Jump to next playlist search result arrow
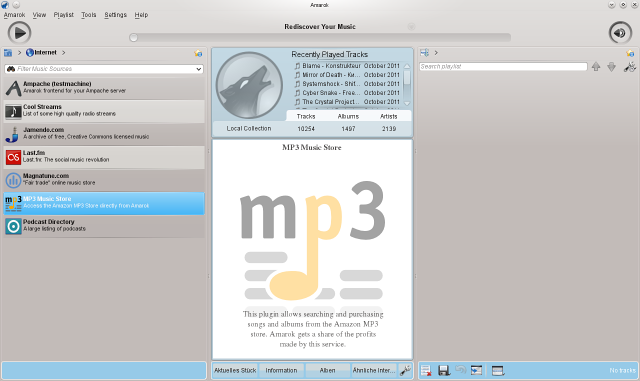 [611, 67]
